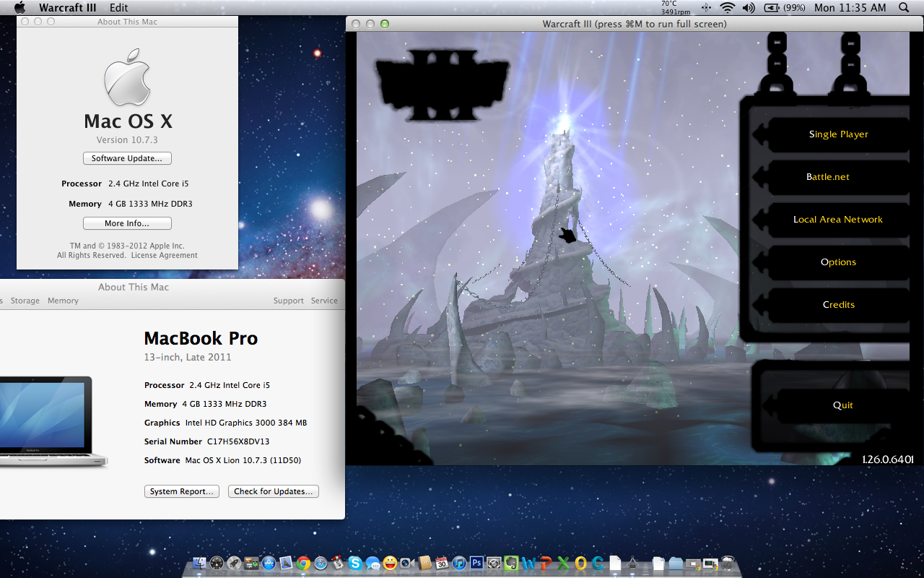Launch Microsoft Word W icon
Screen dimensions: 924x578
[x=528, y=564]
